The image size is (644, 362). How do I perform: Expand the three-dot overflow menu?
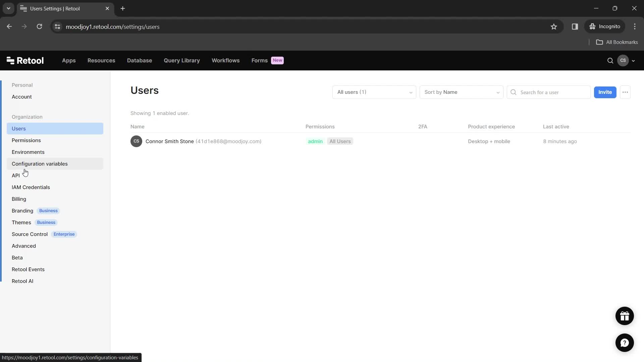click(x=626, y=92)
